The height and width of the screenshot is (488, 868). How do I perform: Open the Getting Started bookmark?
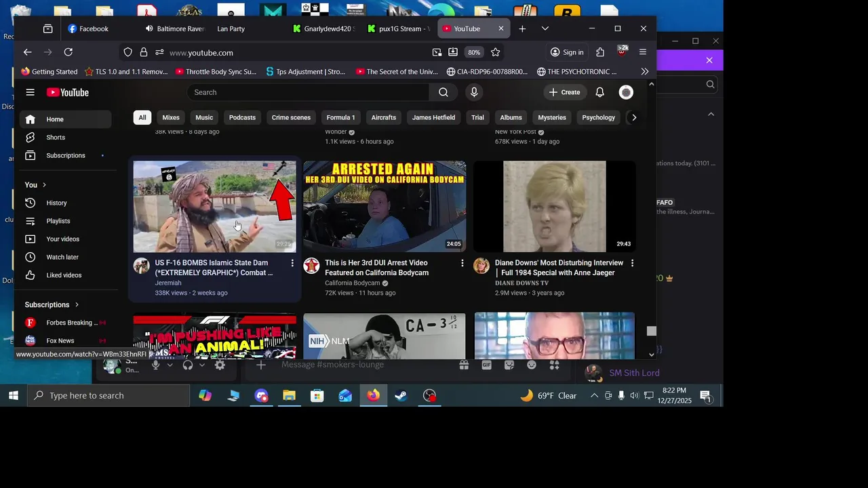click(50, 71)
